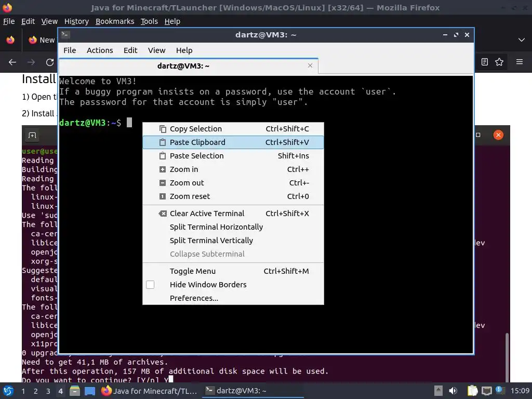Click the Clear Active Terminal backspace icon

coord(163,214)
